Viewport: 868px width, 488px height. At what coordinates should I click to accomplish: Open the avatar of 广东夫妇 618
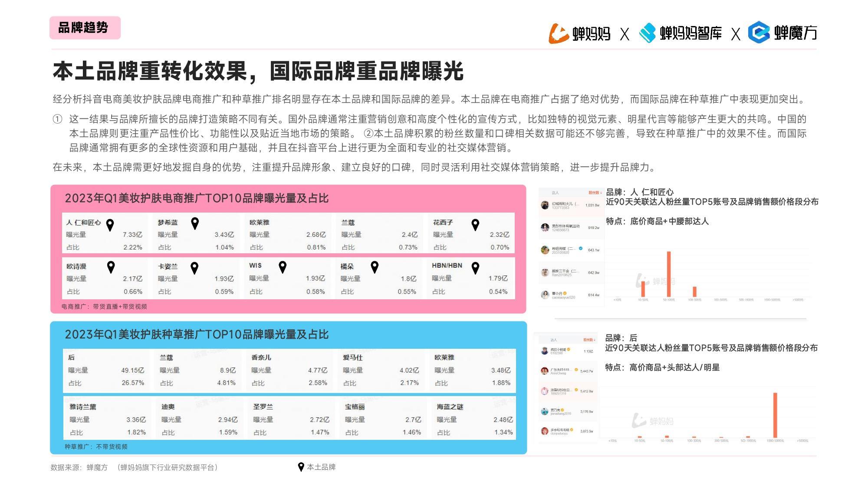point(545,371)
